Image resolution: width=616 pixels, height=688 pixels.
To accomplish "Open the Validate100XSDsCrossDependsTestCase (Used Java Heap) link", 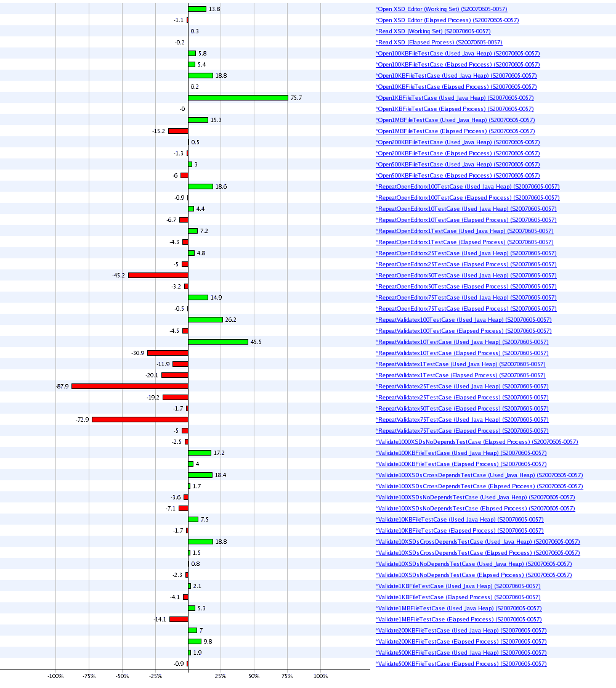I will click(x=479, y=475).
